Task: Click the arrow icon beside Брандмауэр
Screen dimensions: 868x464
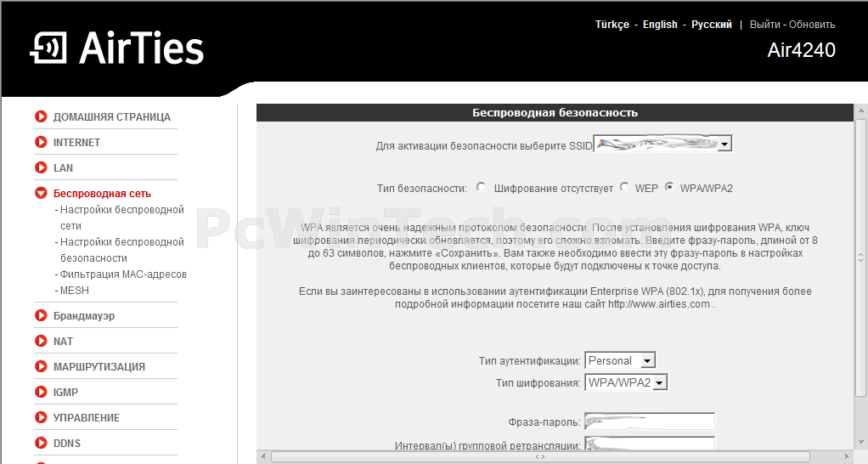Action: coord(41,315)
